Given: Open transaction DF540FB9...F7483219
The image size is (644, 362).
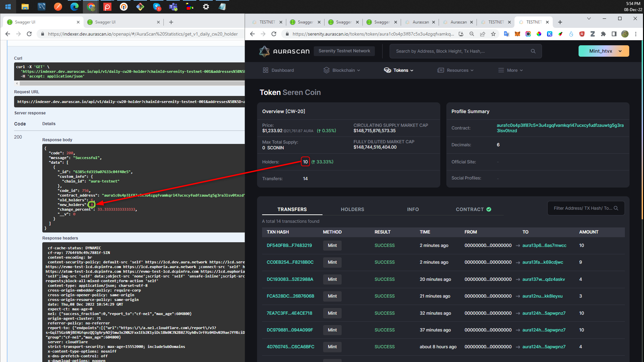Looking at the screenshot, I should pyautogui.click(x=289, y=246).
